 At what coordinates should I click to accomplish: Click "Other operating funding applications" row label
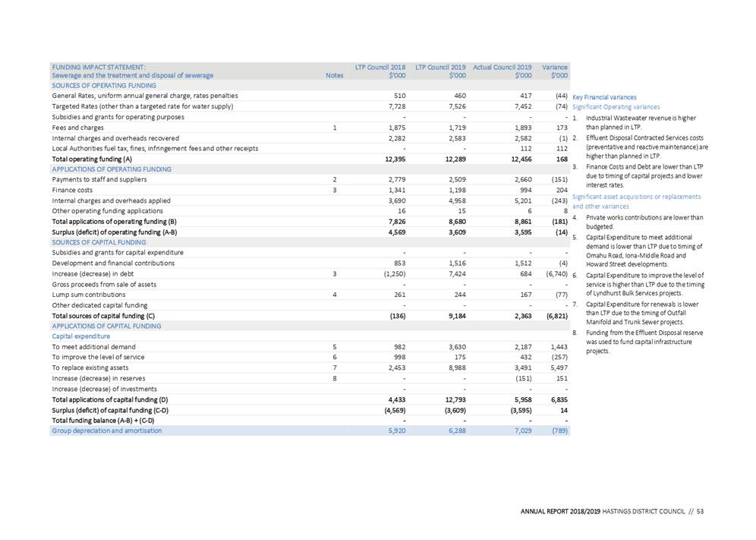point(108,211)
